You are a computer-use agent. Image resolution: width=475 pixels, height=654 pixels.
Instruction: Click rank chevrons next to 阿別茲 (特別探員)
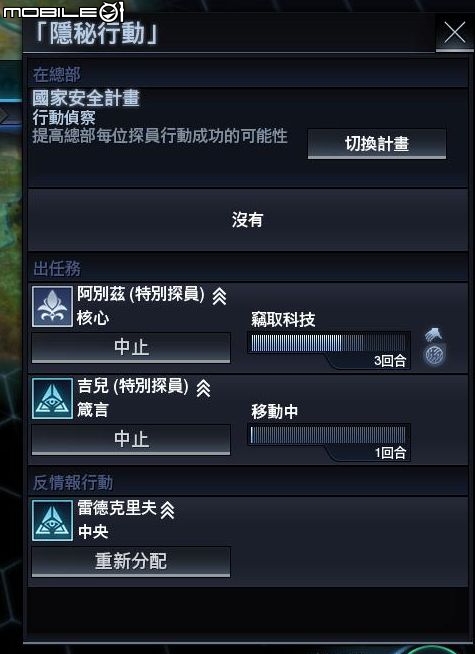click(219, 297)
